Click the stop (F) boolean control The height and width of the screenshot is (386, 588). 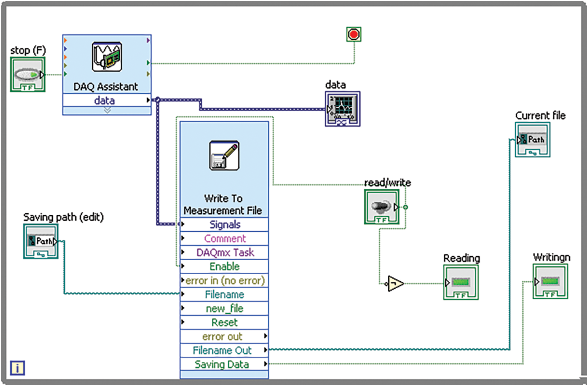[28, 75]
